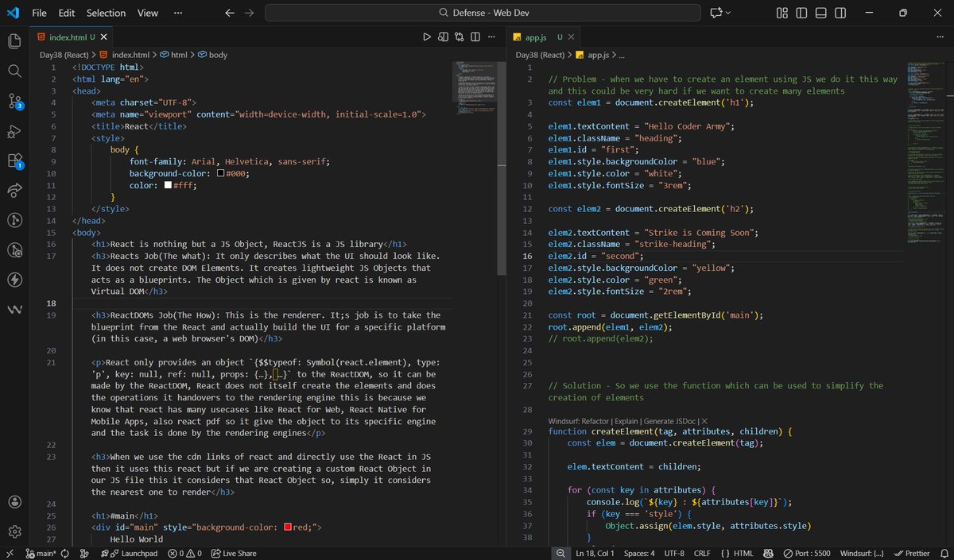The width and height of the screenshot is (954, 560).
Task: Open the Search panel in the sidebar
Action: (14, 70)
